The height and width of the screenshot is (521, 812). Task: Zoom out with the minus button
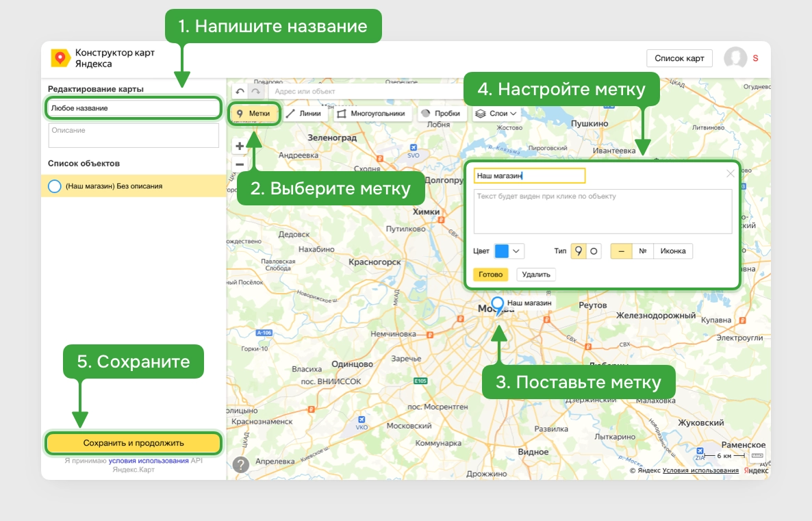coord(240,164)
